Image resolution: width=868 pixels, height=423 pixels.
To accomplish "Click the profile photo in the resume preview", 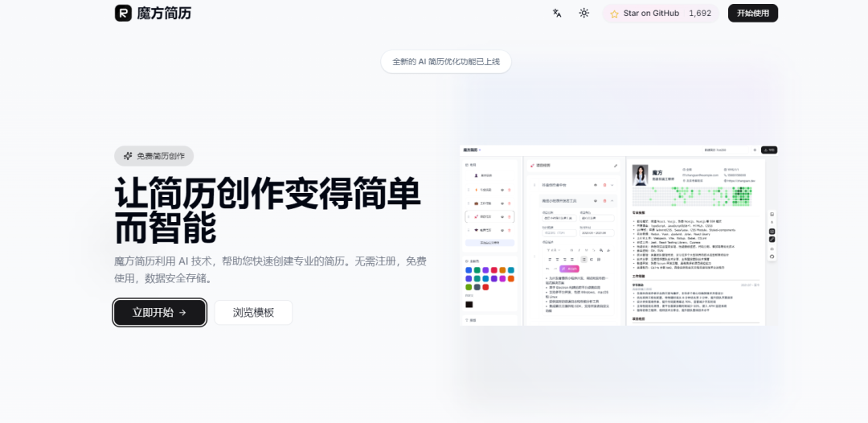I will point(640,175).
